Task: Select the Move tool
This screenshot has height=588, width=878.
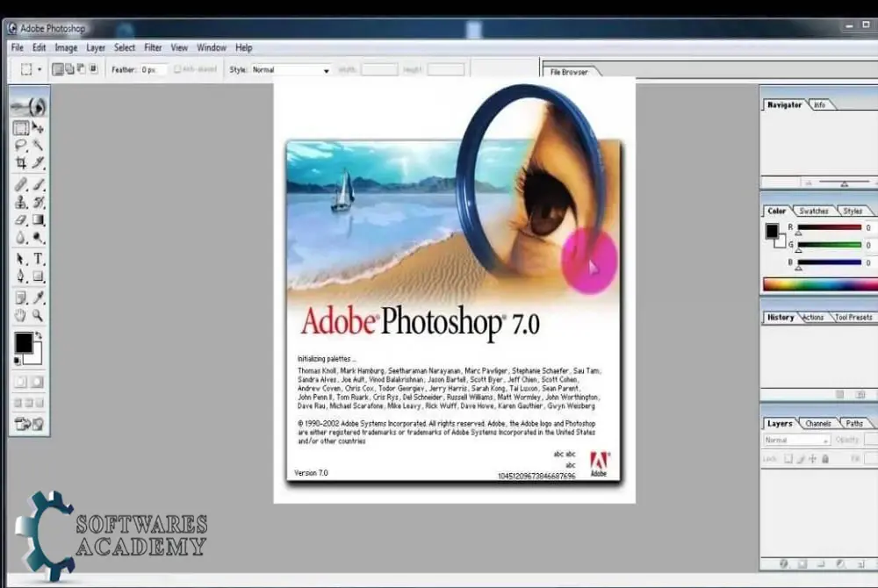Action: coord(38,128)
